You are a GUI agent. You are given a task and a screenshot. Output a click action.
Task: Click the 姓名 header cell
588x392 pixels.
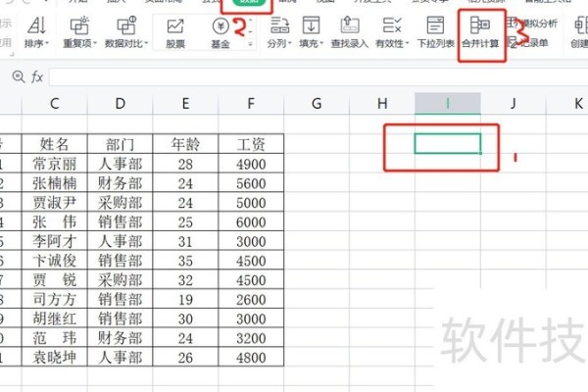click(54, 144)
